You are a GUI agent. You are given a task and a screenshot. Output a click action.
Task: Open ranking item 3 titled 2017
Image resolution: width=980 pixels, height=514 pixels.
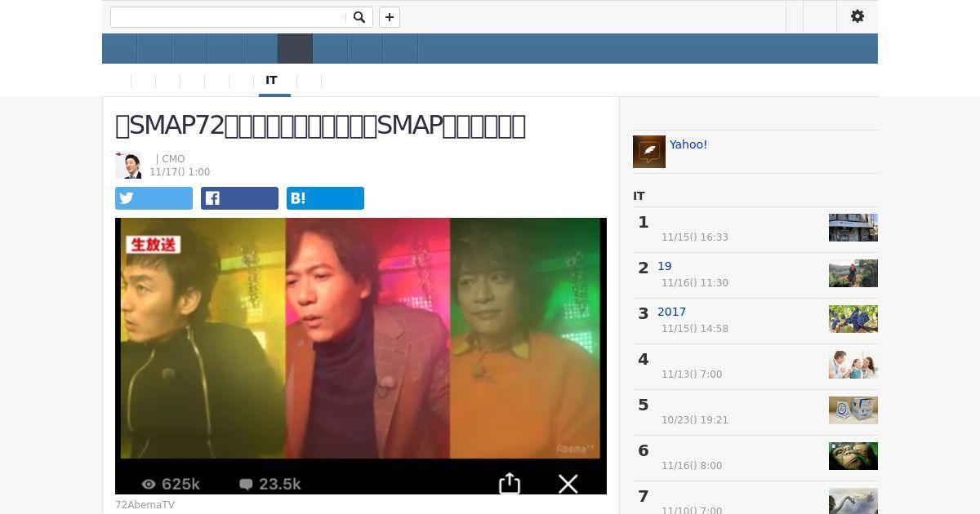tap(671, 312)
